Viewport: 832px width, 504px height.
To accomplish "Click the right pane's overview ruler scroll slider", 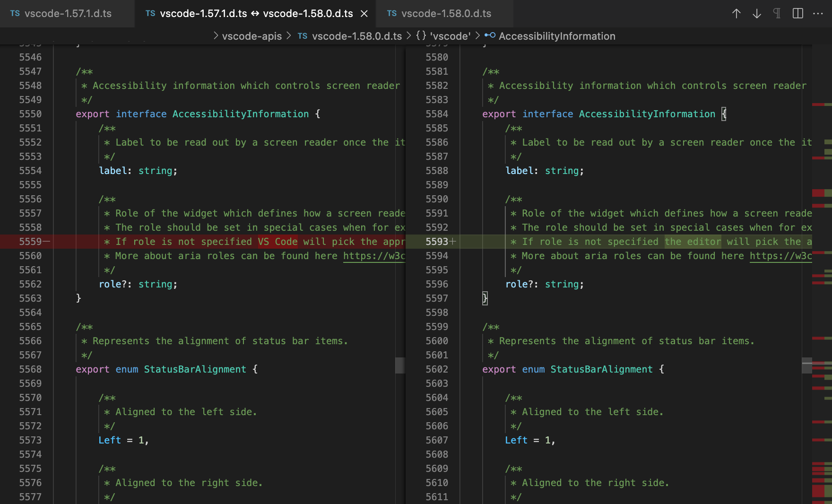I will 807,365.
